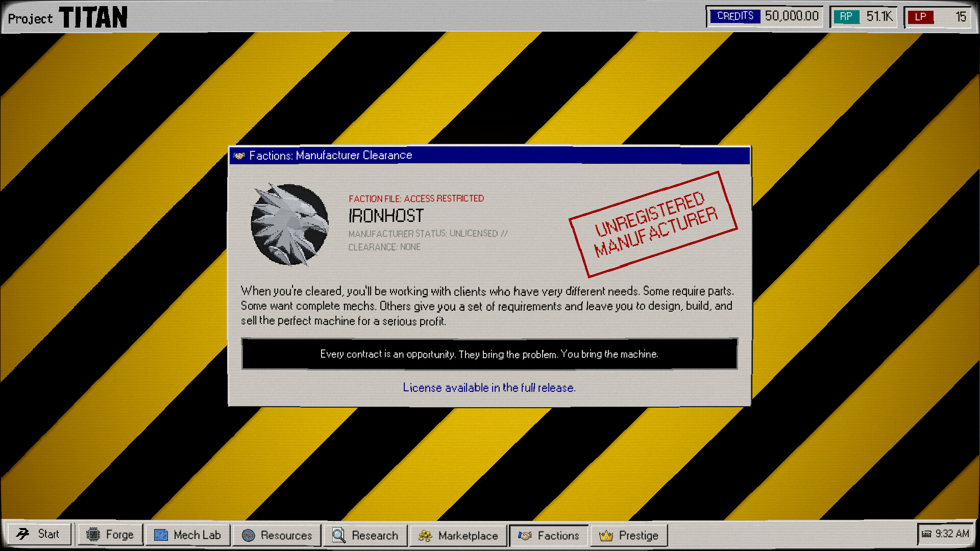Click the LP value 15

[961, 17]
